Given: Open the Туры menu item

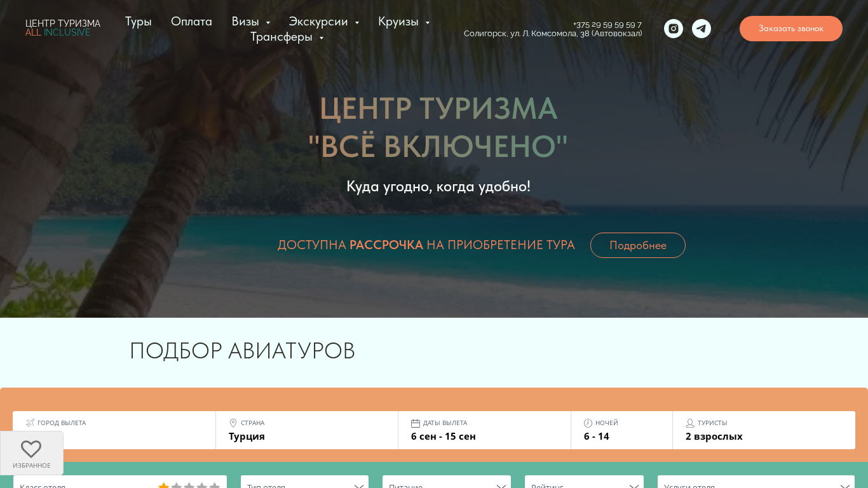Looking at the screenshot, I should coord(138,22).
